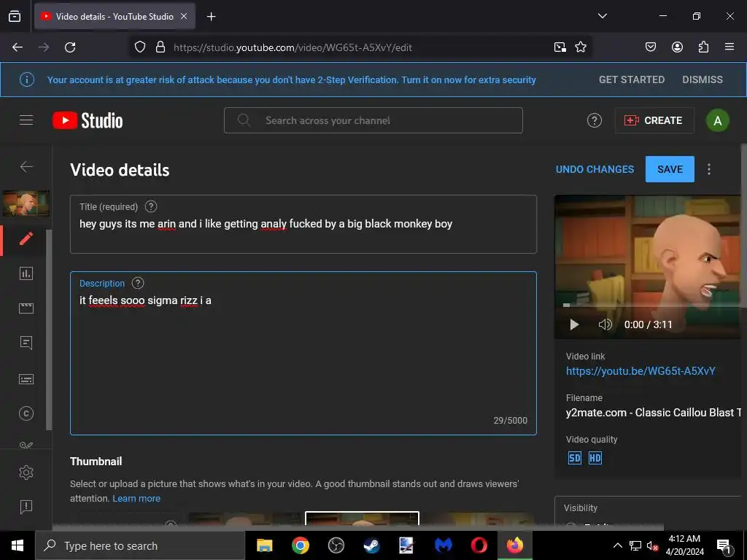Open the Firefox application menu

pyautogui.click(x=729, y=47)
